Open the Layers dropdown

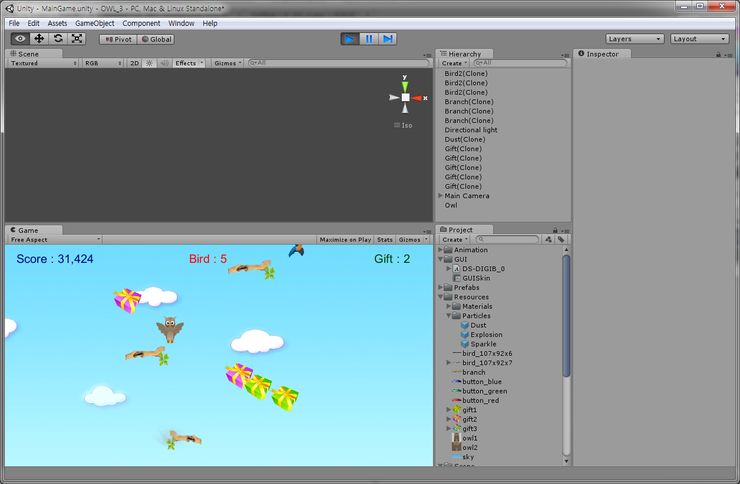coord(634,39)
